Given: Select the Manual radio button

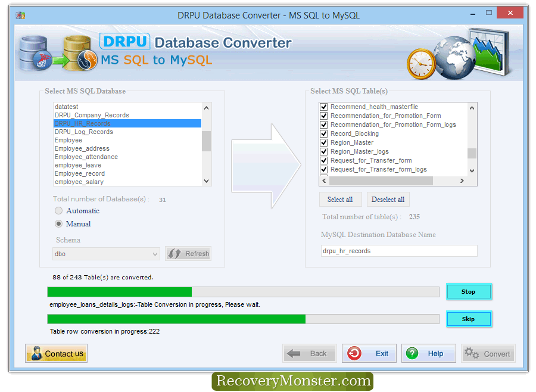Looking at the screenshot, I should [59, 224].
